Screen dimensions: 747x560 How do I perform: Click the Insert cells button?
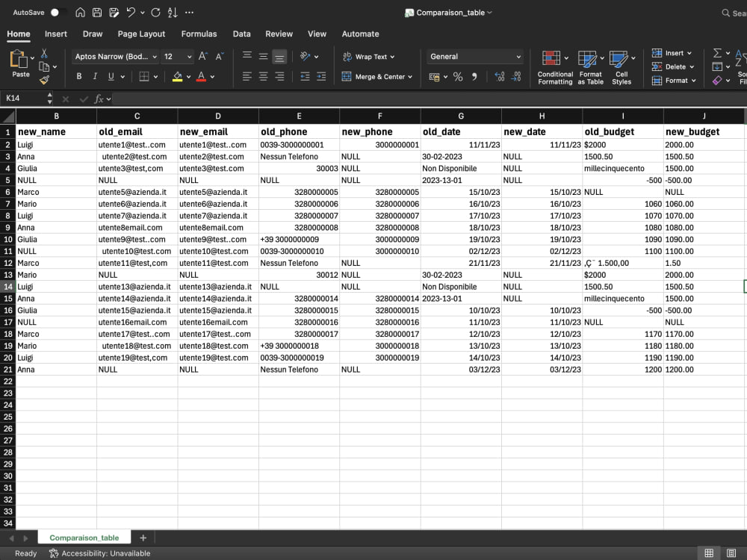pos(667,53)
